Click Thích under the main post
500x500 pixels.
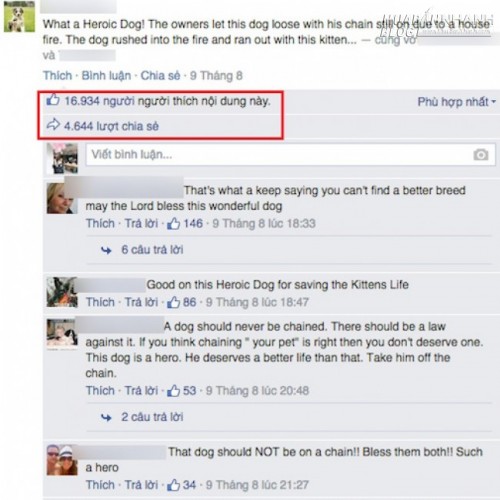pyautogui.click(x=57, y=75)
